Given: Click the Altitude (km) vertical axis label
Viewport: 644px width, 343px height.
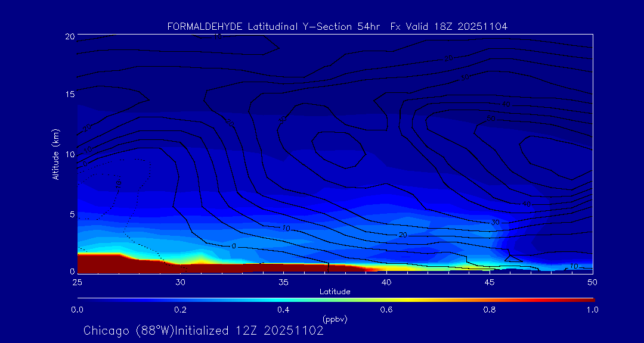Looking at the screenshot, I should (x=55, y=154).
